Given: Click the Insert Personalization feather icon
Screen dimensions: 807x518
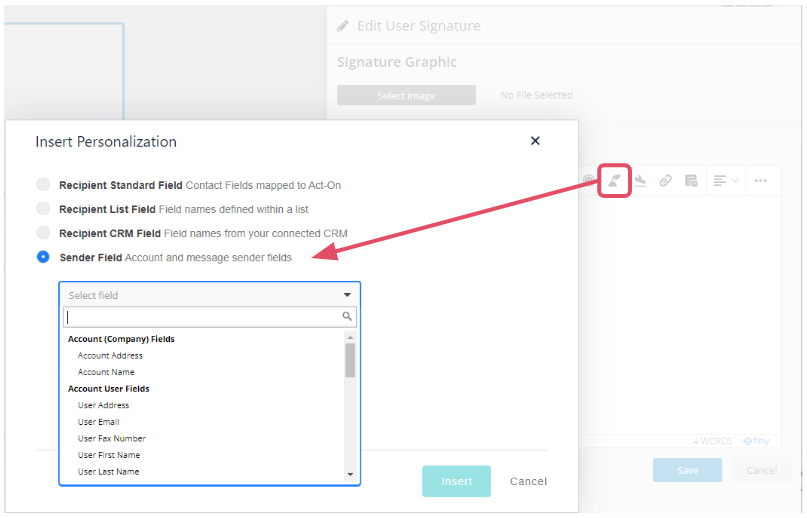Looking at the screenshot, I should pyautogui.click(x=614, y=180).
